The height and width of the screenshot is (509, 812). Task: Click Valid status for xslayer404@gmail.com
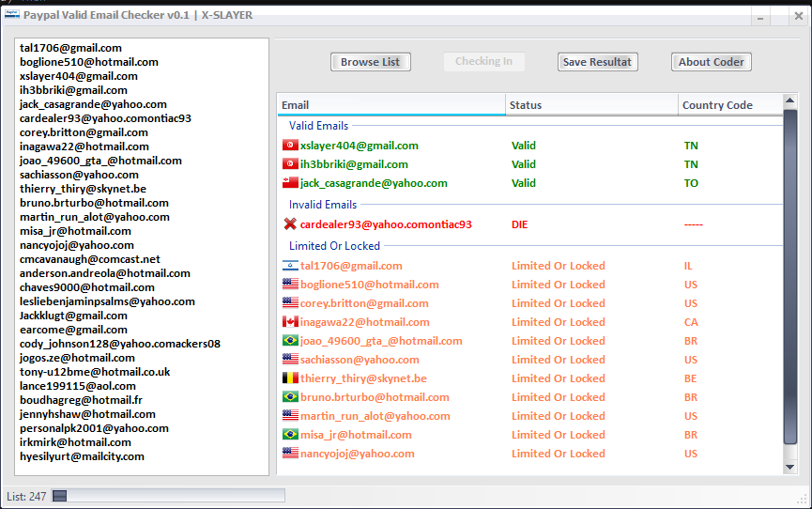(x=524, y=146)
